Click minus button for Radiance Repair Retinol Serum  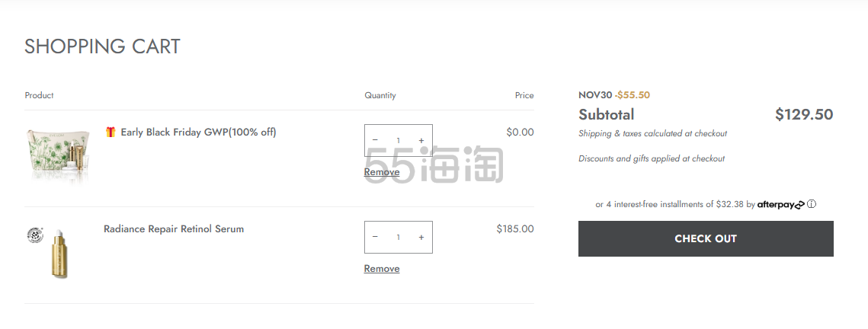[375, 238]
